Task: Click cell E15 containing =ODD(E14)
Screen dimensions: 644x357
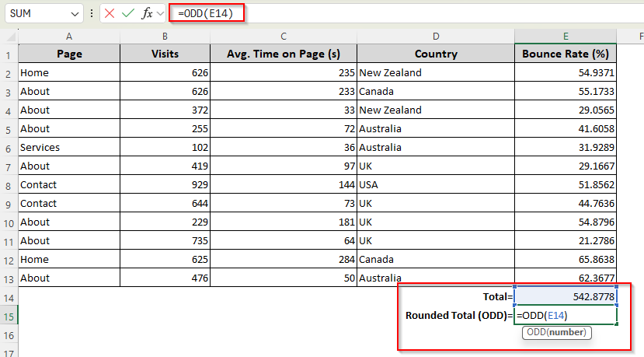Action: [x=566, y=316]
